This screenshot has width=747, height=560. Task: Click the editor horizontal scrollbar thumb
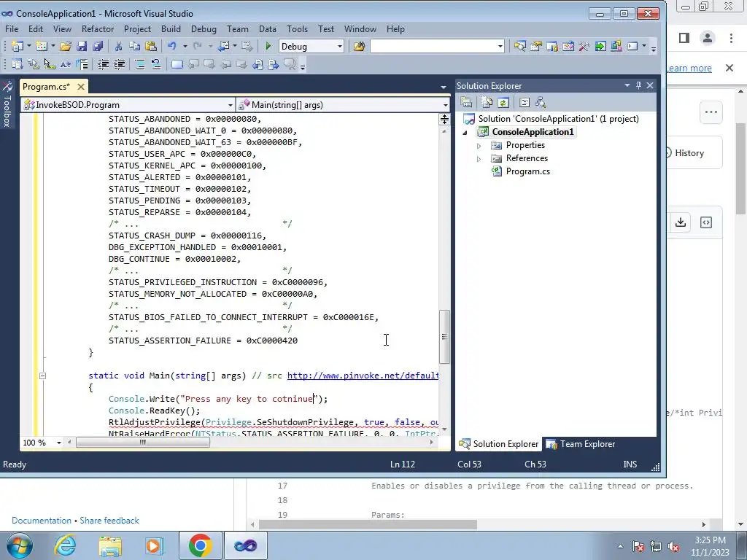point(143,443)
